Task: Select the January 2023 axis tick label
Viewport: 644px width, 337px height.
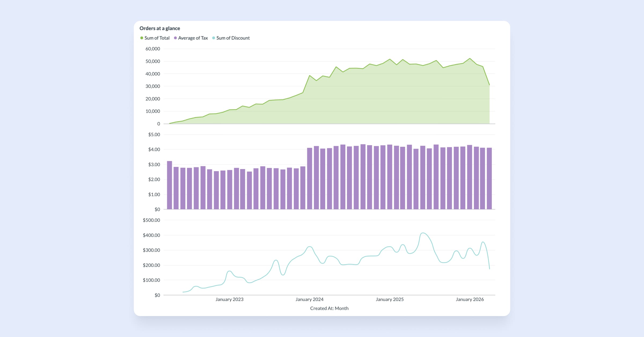Action: click(x=229, y=299)
